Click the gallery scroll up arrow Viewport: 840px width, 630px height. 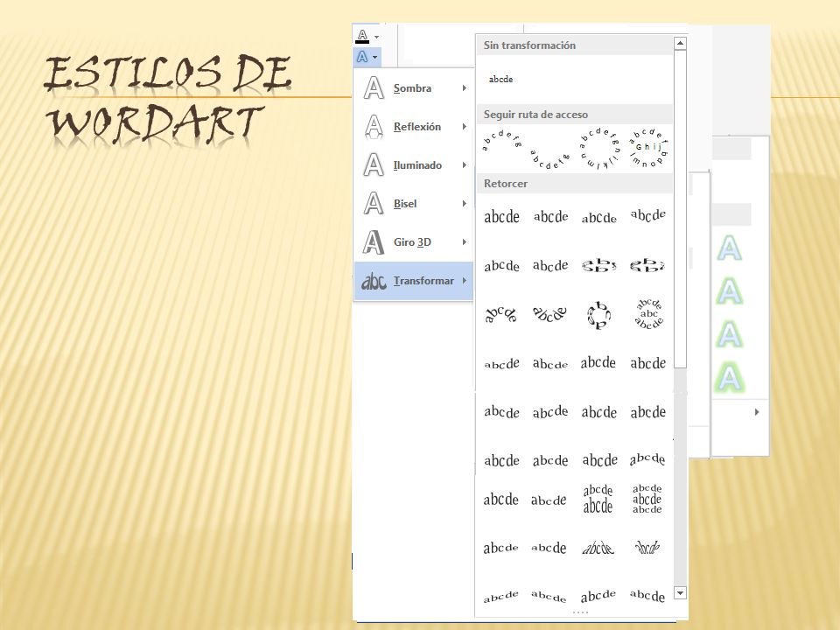pos(680,44)
